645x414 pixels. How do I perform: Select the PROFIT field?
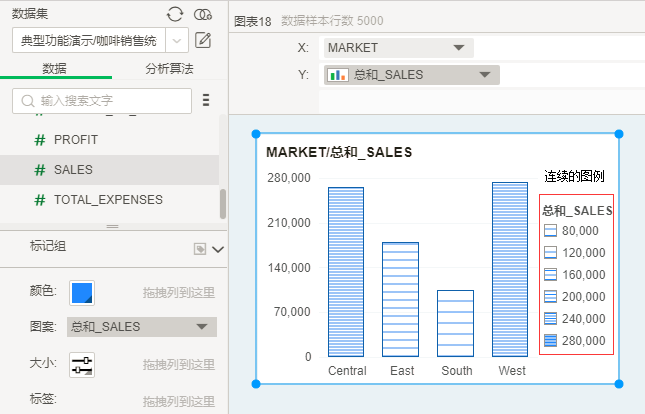click(76, 139)
